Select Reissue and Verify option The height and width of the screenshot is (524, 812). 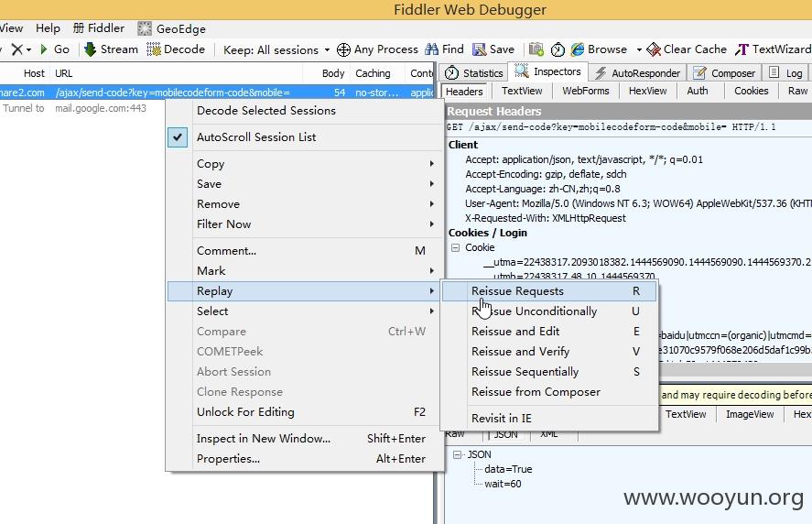click(549, 352)
